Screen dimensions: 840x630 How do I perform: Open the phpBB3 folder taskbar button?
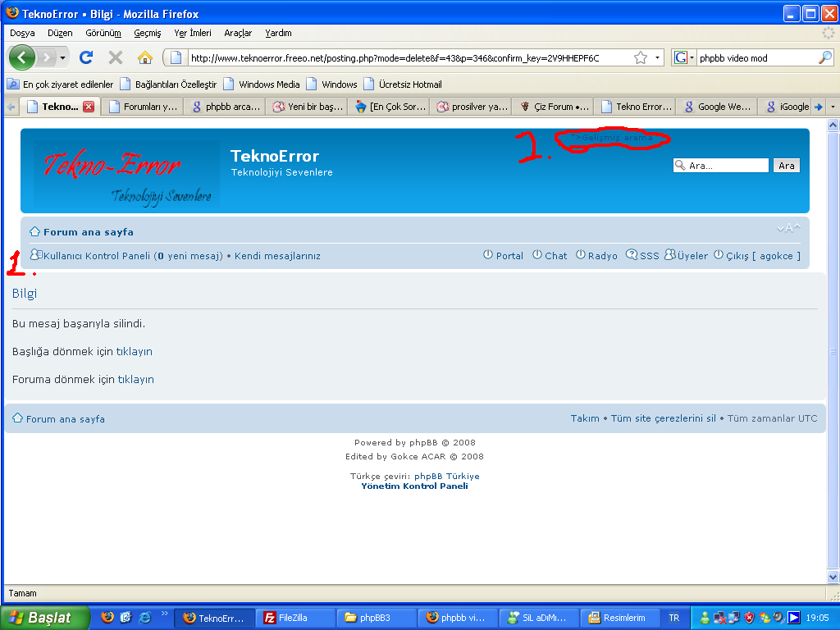(377, 618)
